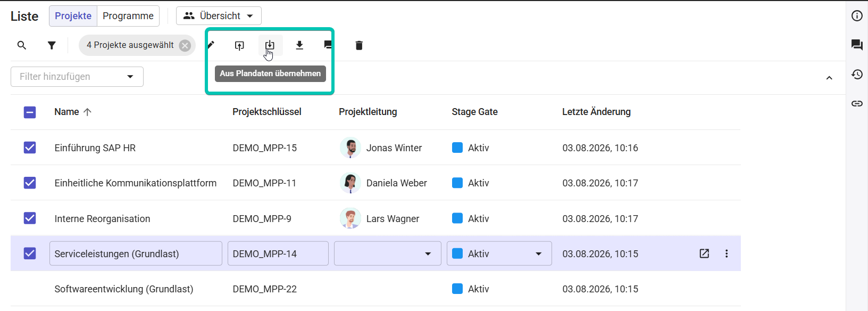868x311 pixels.
Task: Open the comments icon in right sidebar
Action: point(857,45)
